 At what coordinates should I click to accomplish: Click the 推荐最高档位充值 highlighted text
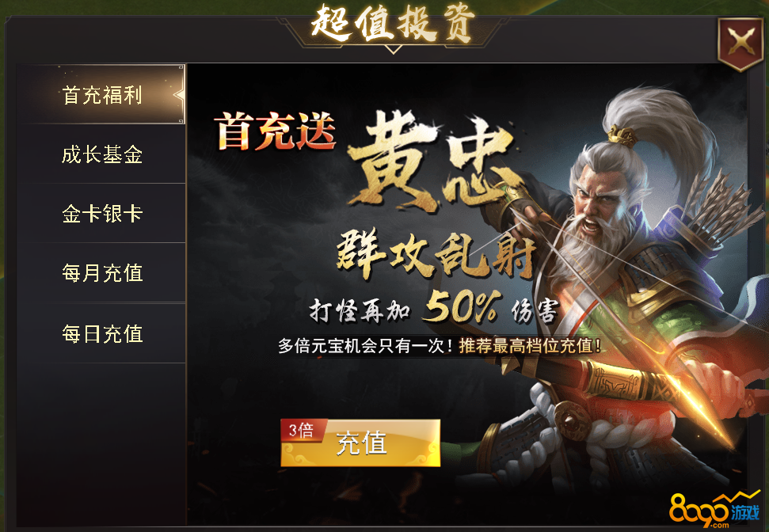coord(530,346)
